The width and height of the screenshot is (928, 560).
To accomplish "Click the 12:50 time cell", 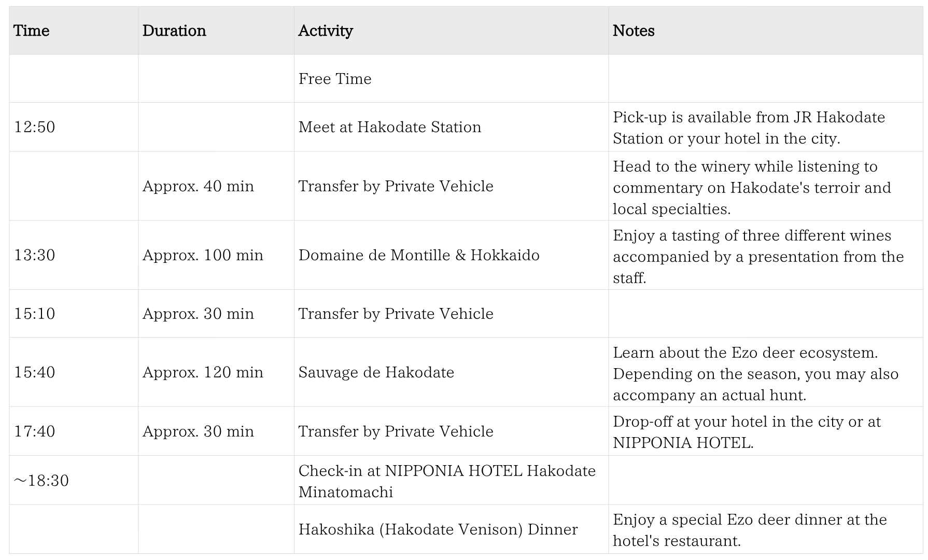I will [35, 127].
